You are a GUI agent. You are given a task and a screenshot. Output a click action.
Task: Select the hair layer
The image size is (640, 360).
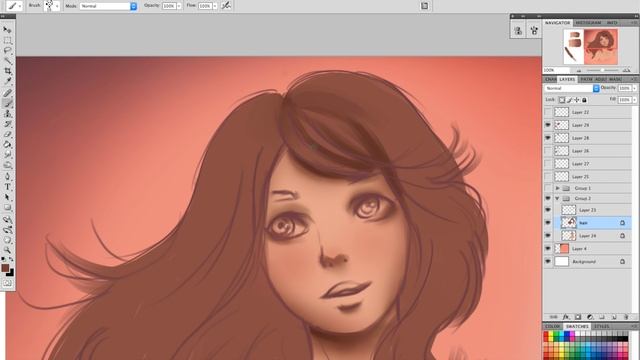point(592,222)
